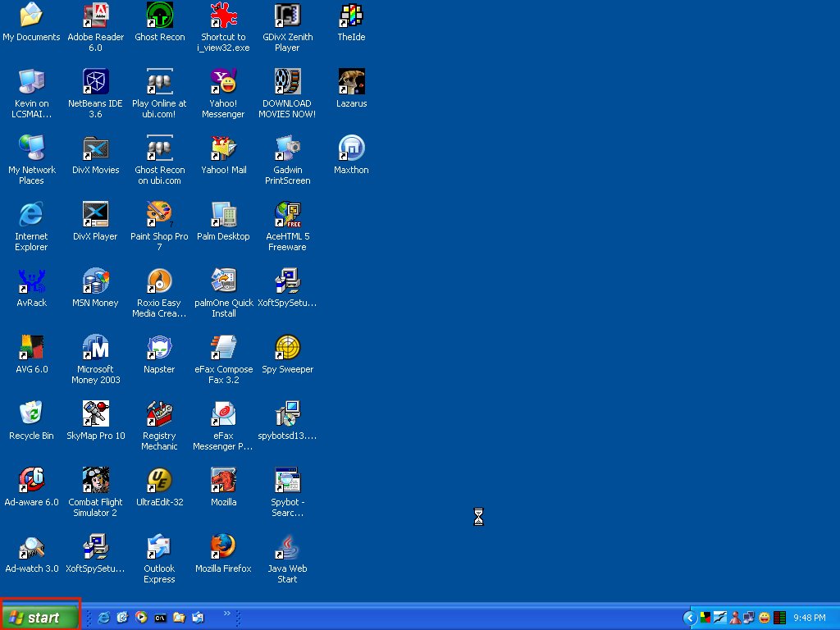Open the My Documents folder icon

pos(31,15)
